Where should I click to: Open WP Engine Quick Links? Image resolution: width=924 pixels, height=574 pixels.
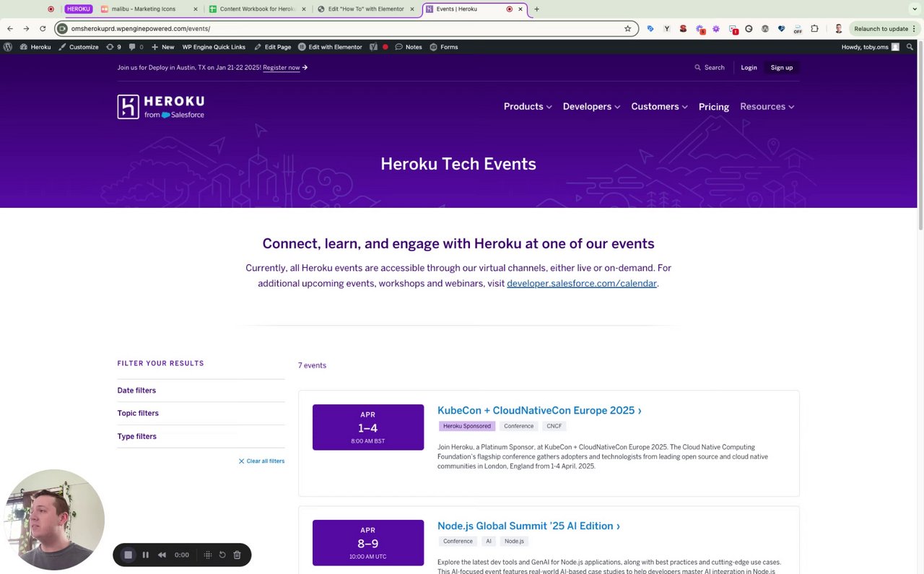214,47
